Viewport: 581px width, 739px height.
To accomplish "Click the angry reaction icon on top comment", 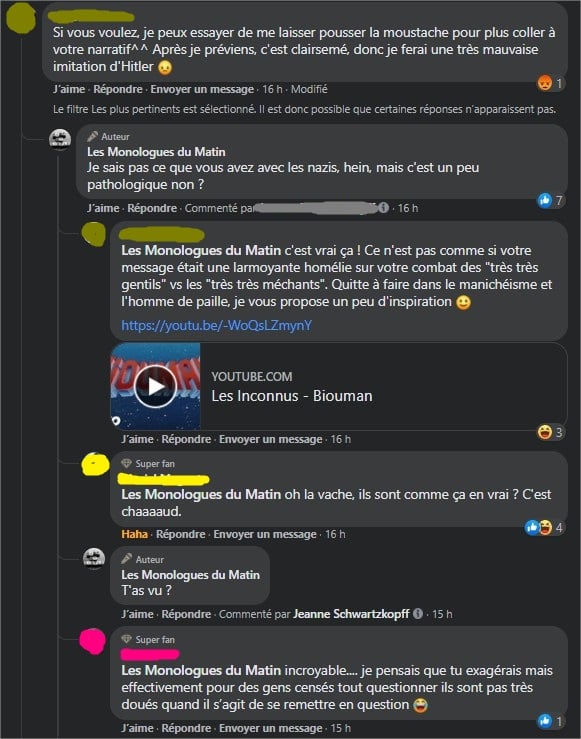I will [545, 83].
